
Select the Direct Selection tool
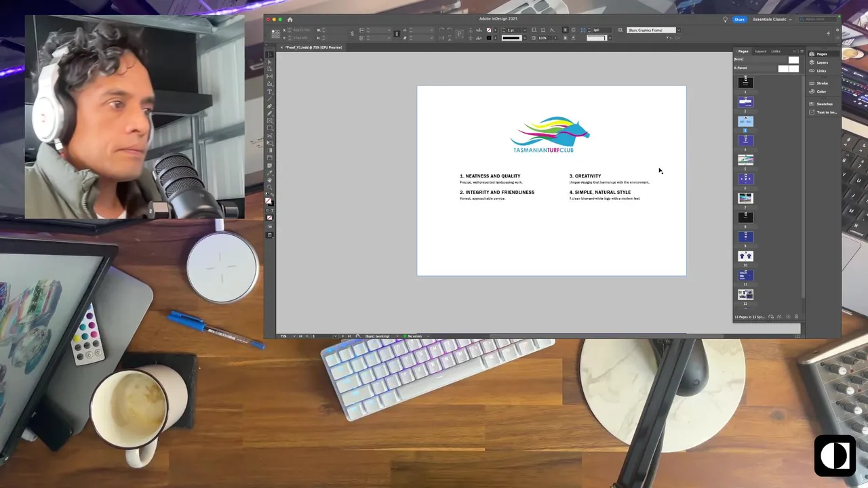[270, 61]
